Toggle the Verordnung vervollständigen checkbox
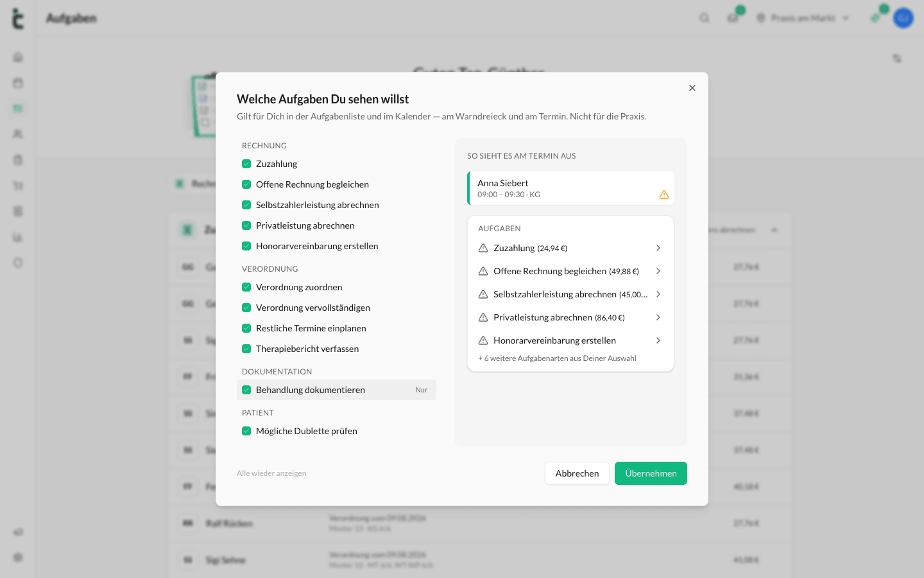The height and width of the screenshot is (578, 924). (246, 308)
